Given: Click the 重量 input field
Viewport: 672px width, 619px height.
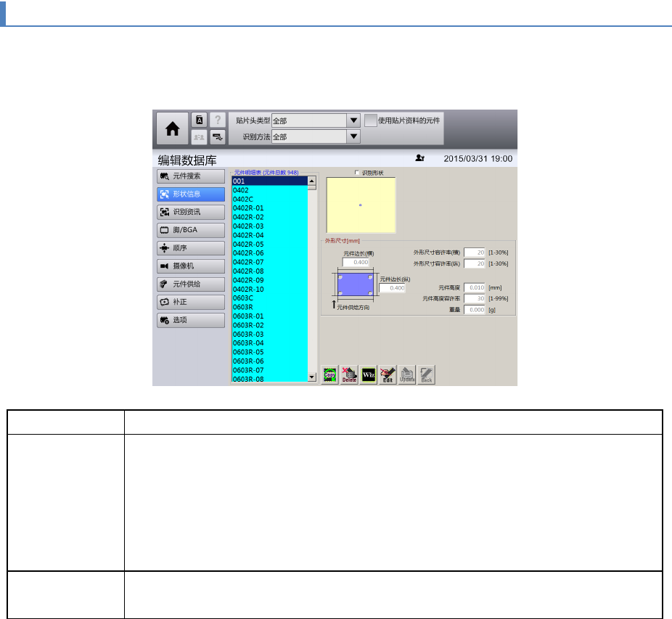Looking at the screenshot, I should pyautogui.click(x=475, y=309).
